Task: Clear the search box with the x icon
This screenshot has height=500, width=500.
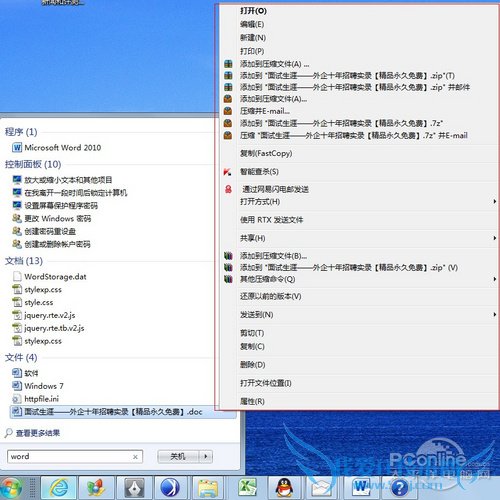Action: 135,457
